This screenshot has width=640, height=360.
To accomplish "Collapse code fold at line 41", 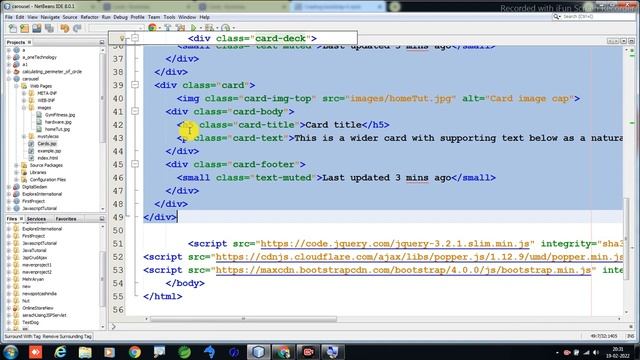I will pos(135,111).
